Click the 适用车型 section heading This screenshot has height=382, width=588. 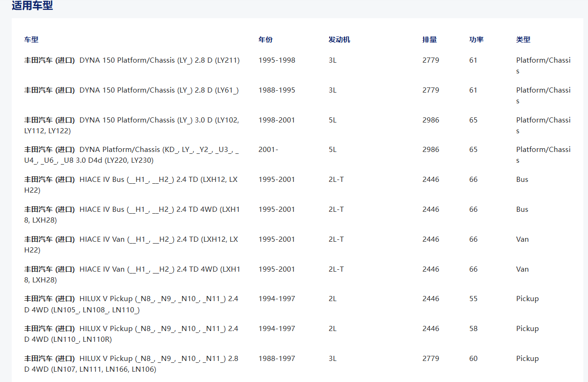(32, 6)
